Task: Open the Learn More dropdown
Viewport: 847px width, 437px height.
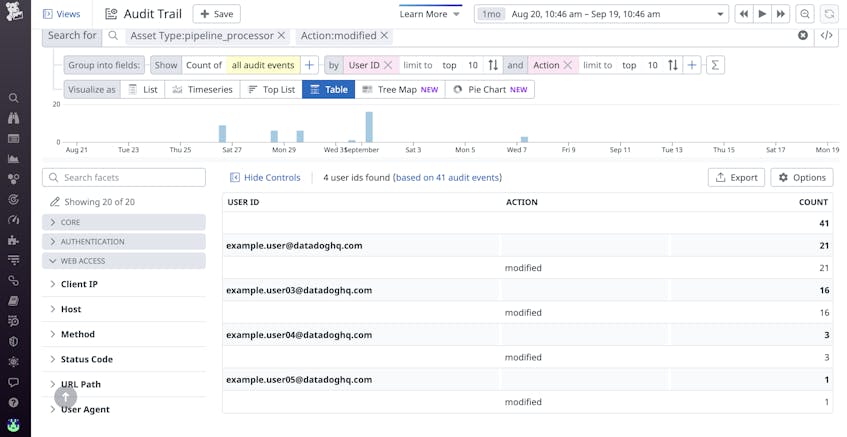Action: pos(430,14)
